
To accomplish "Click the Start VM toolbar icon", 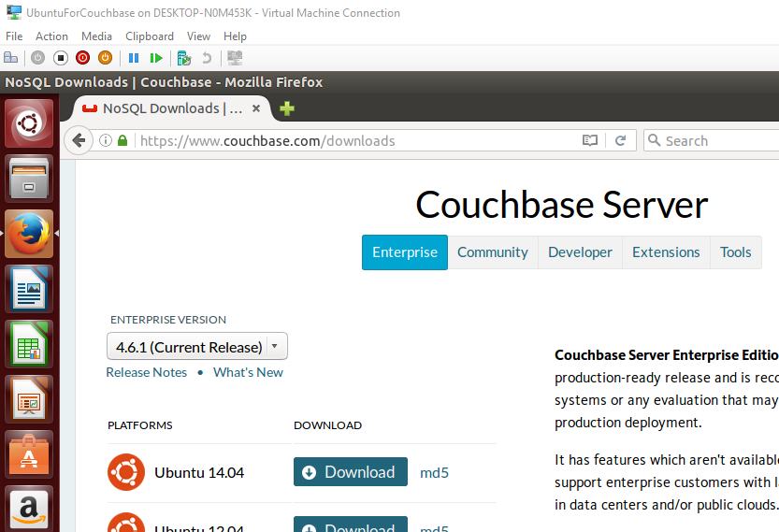I will 37,58.
